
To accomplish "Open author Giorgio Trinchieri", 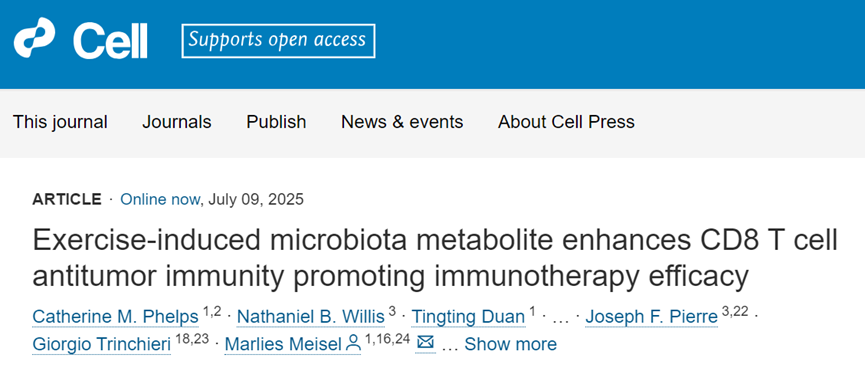I will 102,344.
